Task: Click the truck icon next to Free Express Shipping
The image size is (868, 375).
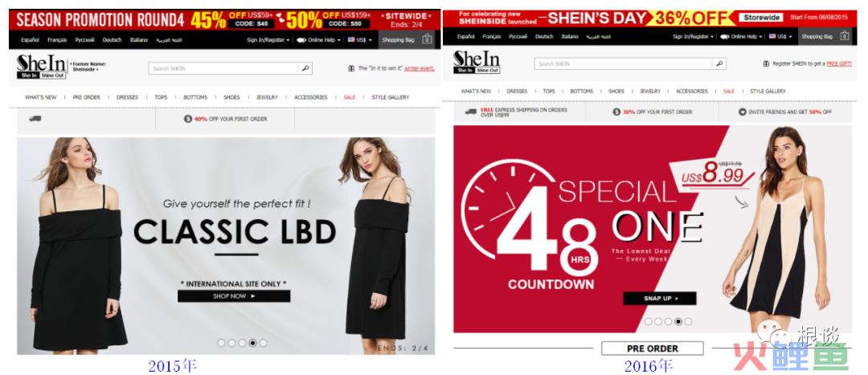Action: (x=471, y=112)
